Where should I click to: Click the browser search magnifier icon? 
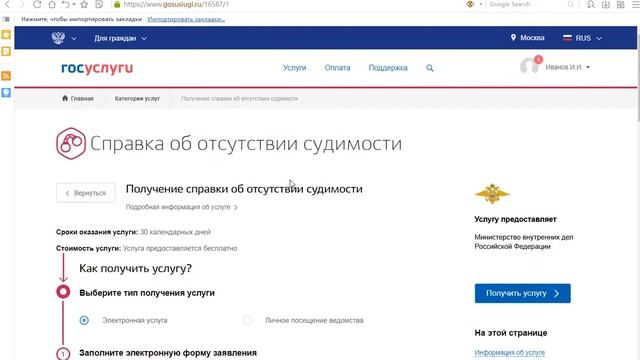coord(571,4)
